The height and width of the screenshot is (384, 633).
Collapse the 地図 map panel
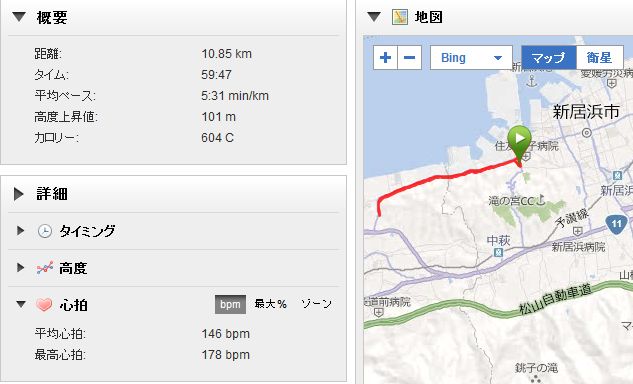tap(374, 17)
